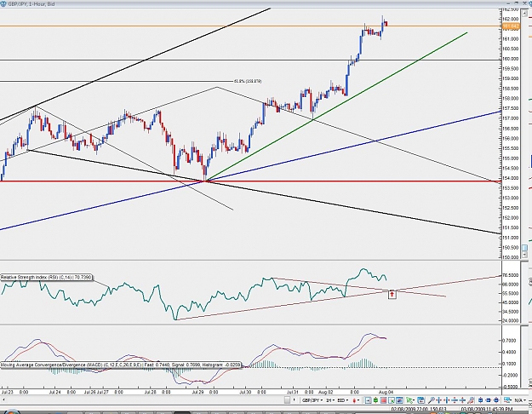Image resolution: width=532 pixels, height=414 pixels.
Task: Open the red candlestick chart style dropdown
Action: click(x=356, y=400)
